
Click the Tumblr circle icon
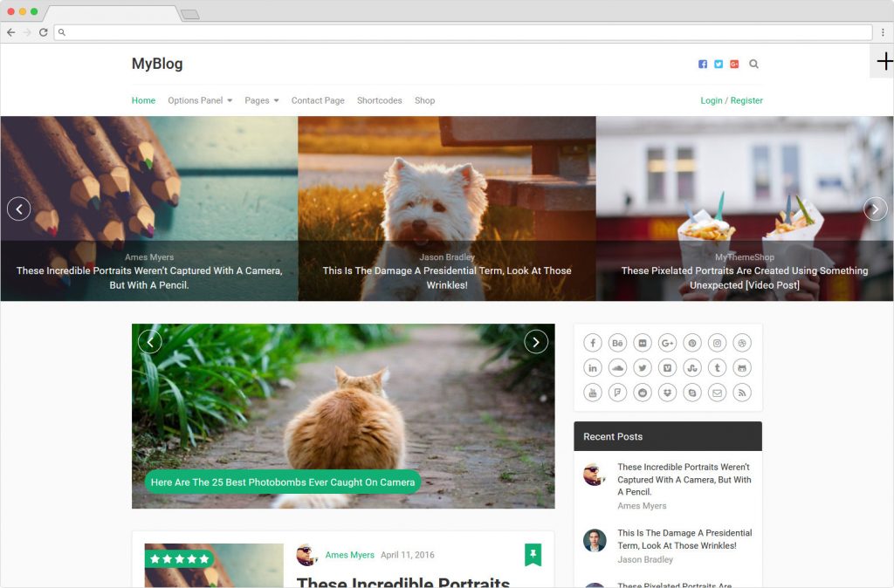point(717,368)
